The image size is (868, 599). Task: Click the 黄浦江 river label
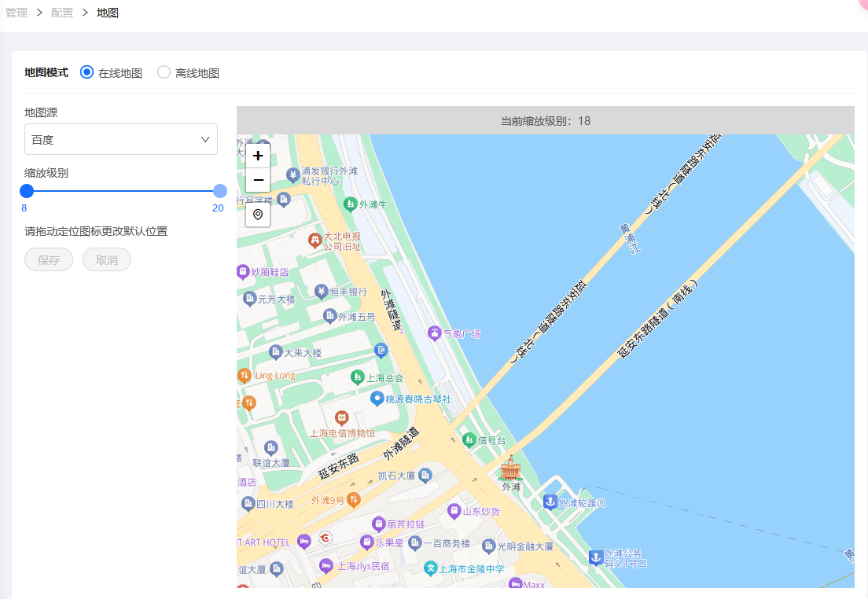(x=630, y=238)
